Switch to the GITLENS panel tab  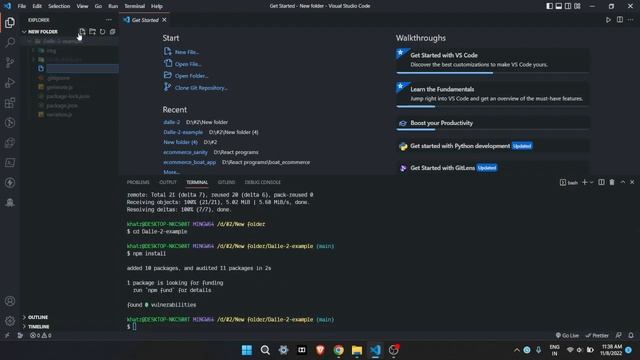pyautogui.click(x=226, y=182)
